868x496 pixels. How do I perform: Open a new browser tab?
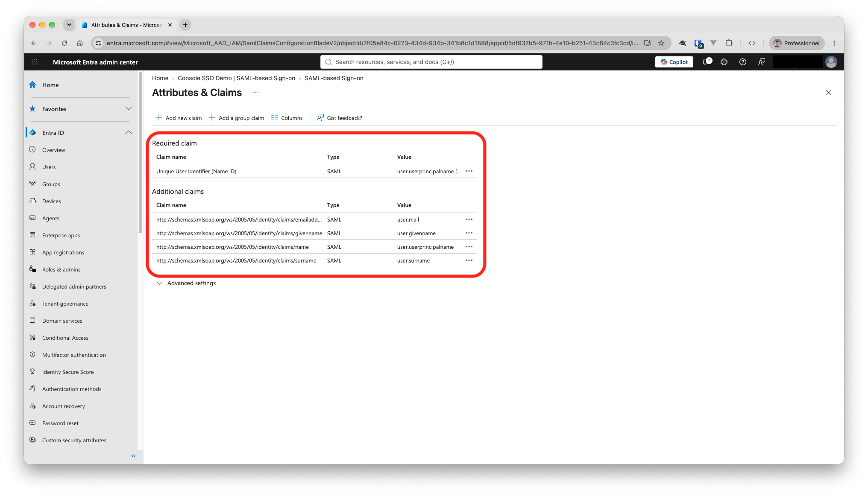[x=185, y=25]
